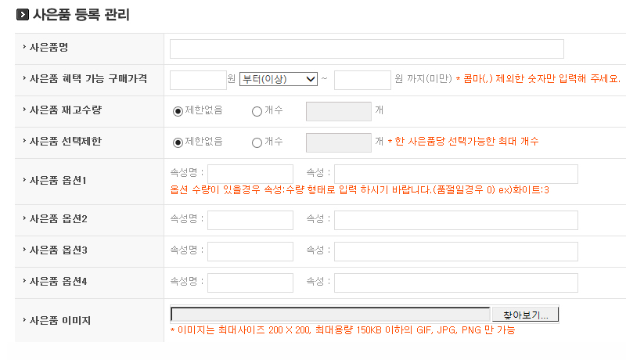This screenshot has height=360, width=644.
Task: Click the 사은품명 text input field
Action: tap(366, 49)
